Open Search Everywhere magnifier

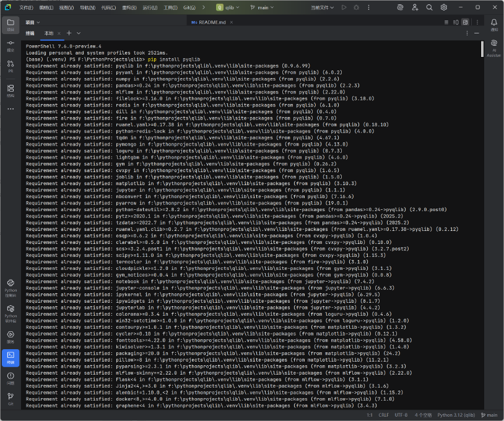(x=430, y=7)
